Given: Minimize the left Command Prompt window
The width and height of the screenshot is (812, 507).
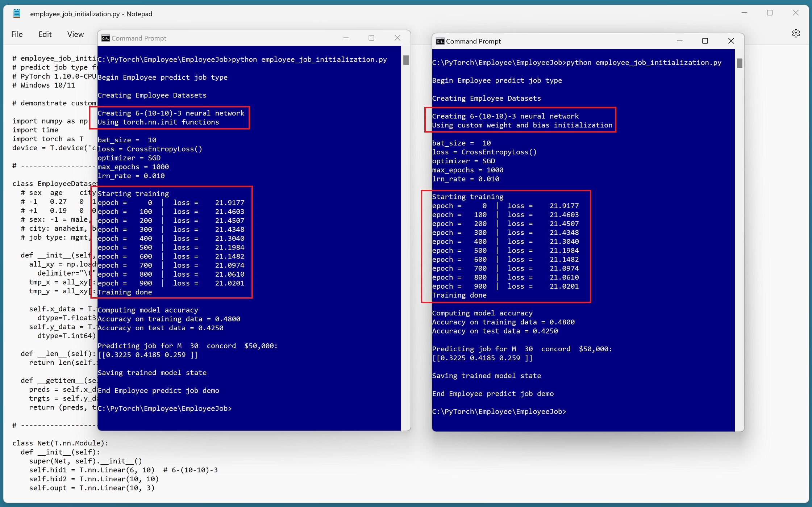Looking at the screenshot, I should tap(345, 38).
